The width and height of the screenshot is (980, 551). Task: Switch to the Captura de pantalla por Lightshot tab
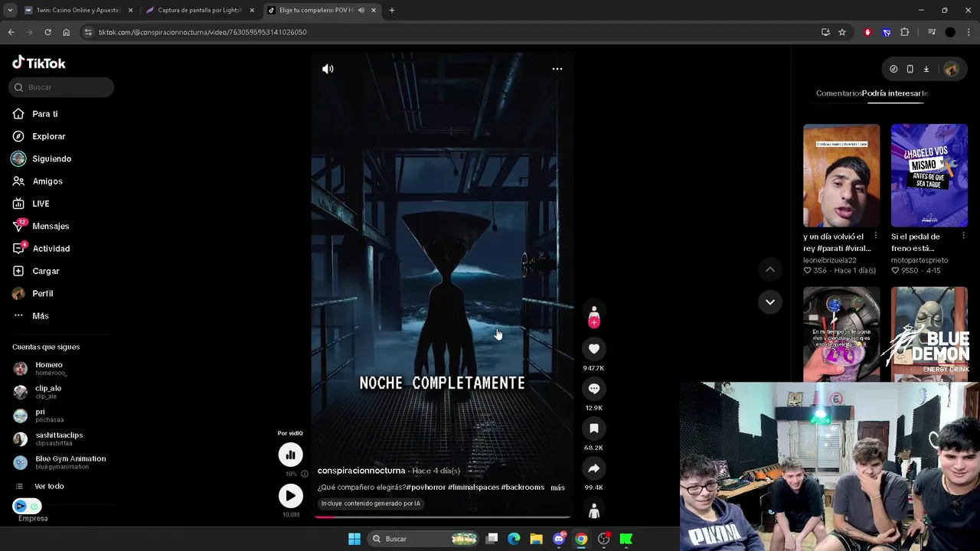201,11
